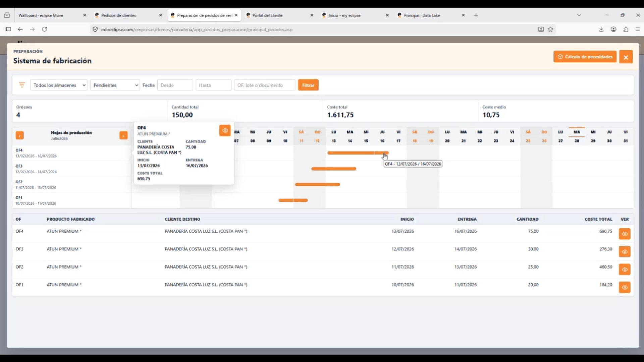Select the OF3 Gantt bar
The width and height of the screenshot is (644, 362).
(x=334, y=169)
